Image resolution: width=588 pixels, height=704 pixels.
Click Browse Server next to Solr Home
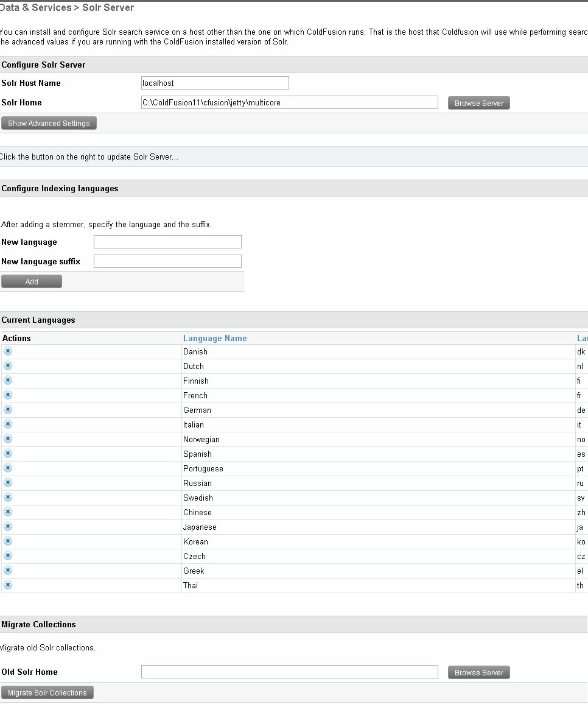point(479,103)
